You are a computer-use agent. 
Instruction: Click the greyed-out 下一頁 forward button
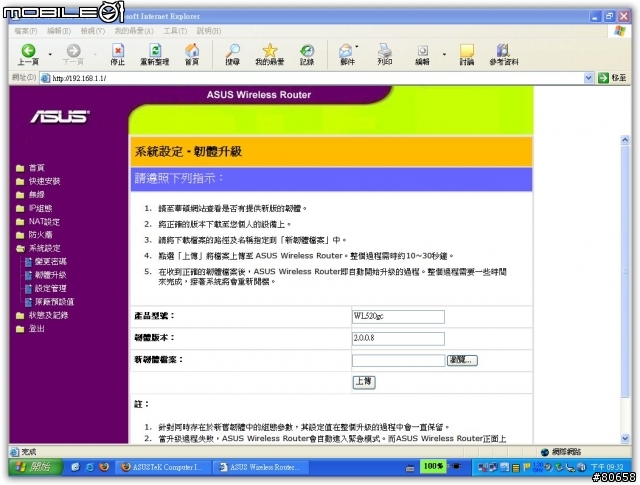[73, 54]
